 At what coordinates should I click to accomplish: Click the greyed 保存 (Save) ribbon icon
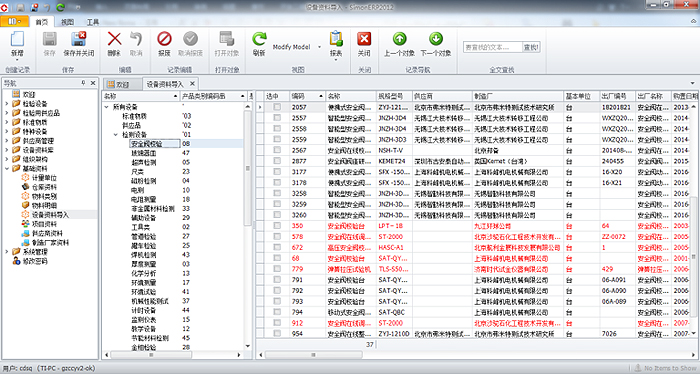[50, 39]
